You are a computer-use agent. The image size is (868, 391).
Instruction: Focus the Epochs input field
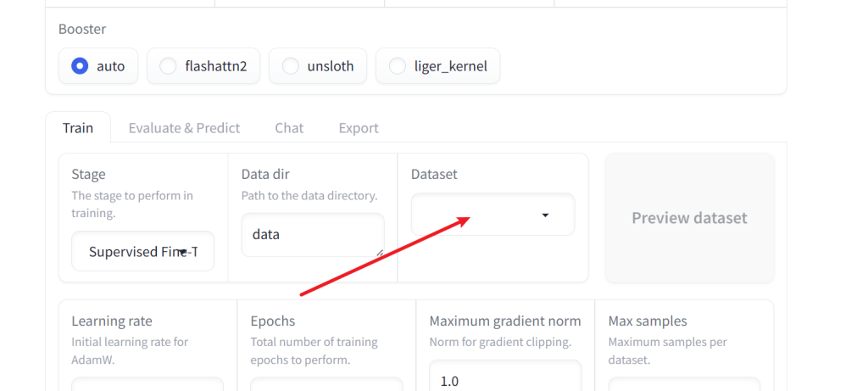(x=326, y=384)
